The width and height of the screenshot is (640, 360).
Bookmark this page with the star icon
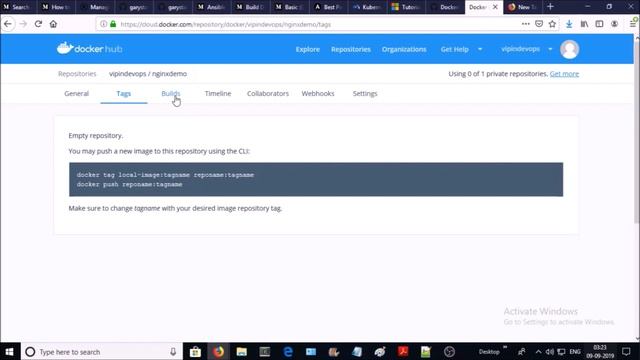552,24
